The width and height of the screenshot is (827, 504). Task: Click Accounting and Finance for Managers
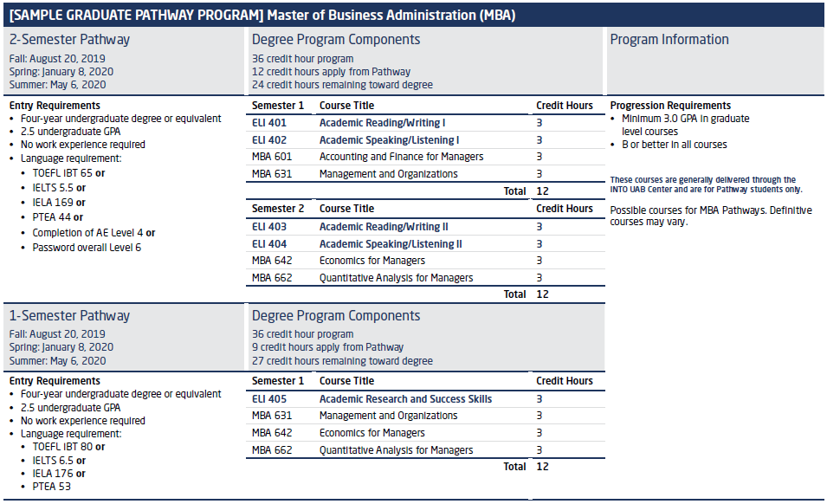tap(401, 157)
